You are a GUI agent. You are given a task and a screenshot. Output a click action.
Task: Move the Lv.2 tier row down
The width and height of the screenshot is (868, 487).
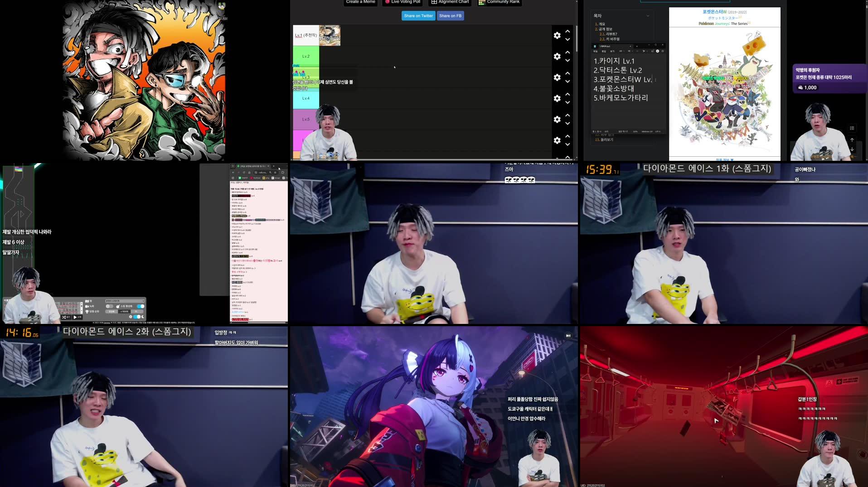click(x=567, y=60)
